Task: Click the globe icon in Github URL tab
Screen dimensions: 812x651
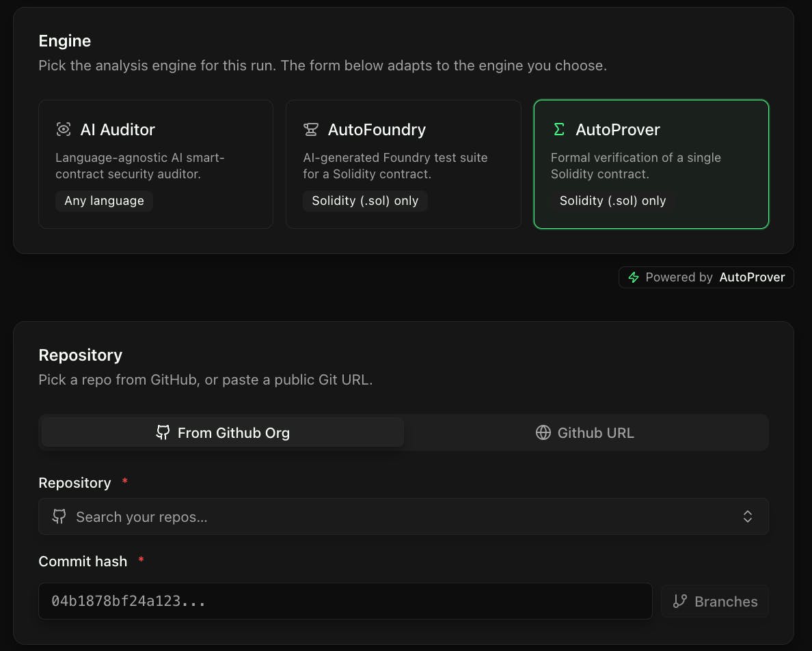Action: 543,432
